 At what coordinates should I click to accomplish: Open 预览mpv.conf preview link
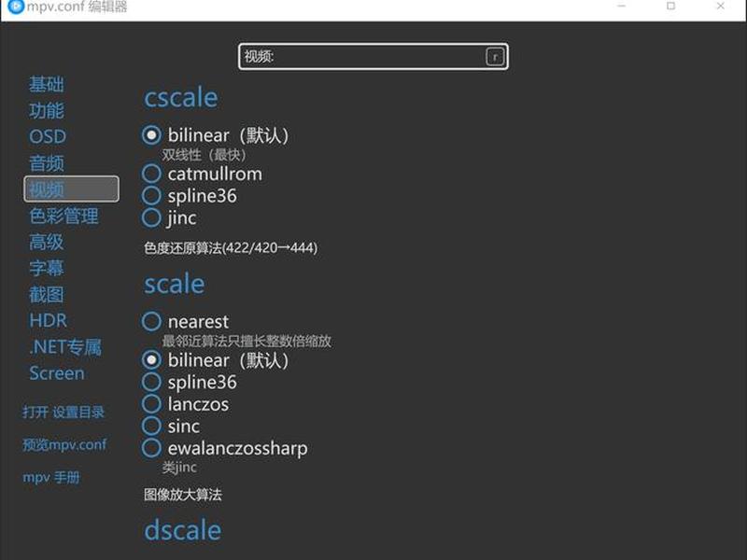point(64,445)
